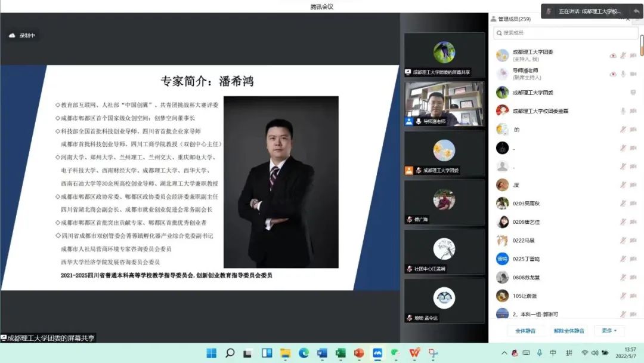644x363 pixels.
Task: Toggle the 中 input language indicator
Action: click(553, 353)
